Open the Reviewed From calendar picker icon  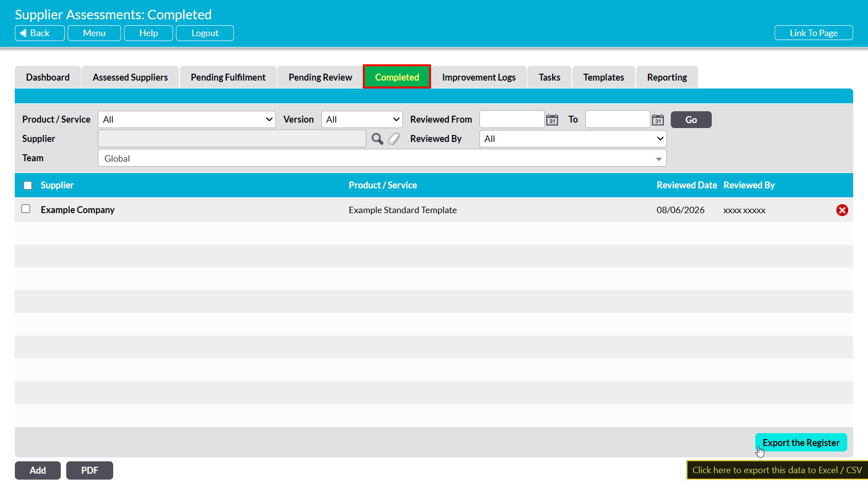(552, 120)
